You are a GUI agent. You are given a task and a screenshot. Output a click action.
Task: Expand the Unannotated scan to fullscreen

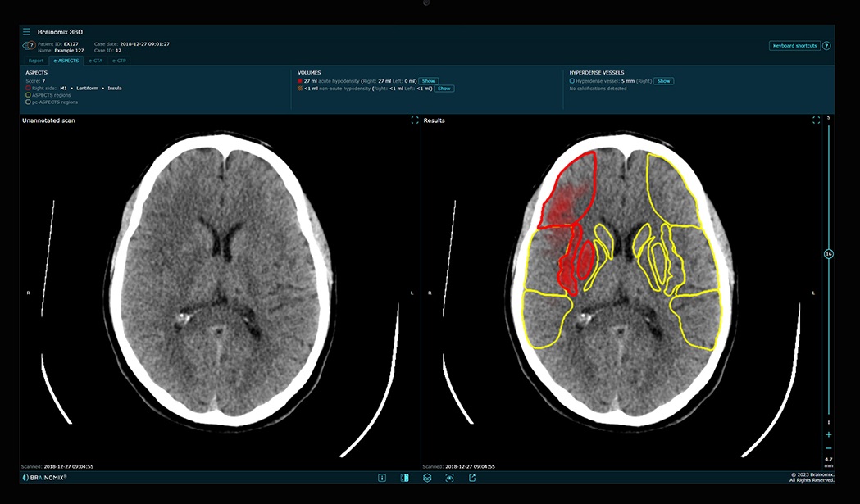[x=415, y=120]
